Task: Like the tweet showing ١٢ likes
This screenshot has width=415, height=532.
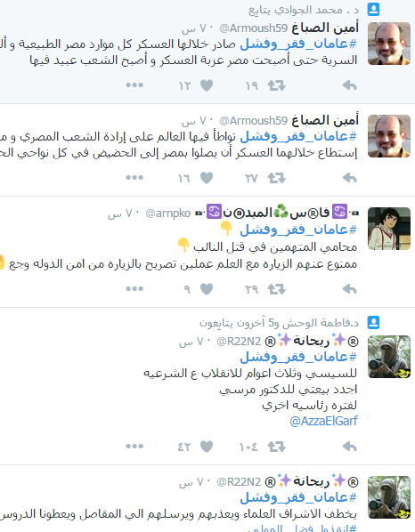Action: tap(207, 85)
